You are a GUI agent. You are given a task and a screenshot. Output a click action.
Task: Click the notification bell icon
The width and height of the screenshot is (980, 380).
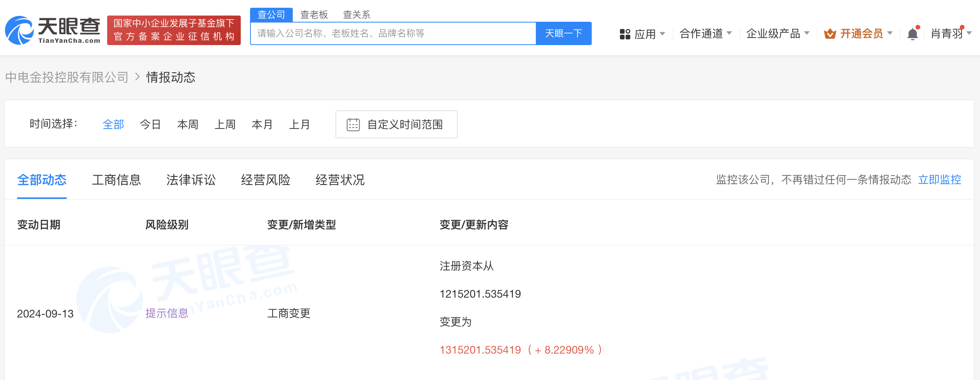point(912,34)
